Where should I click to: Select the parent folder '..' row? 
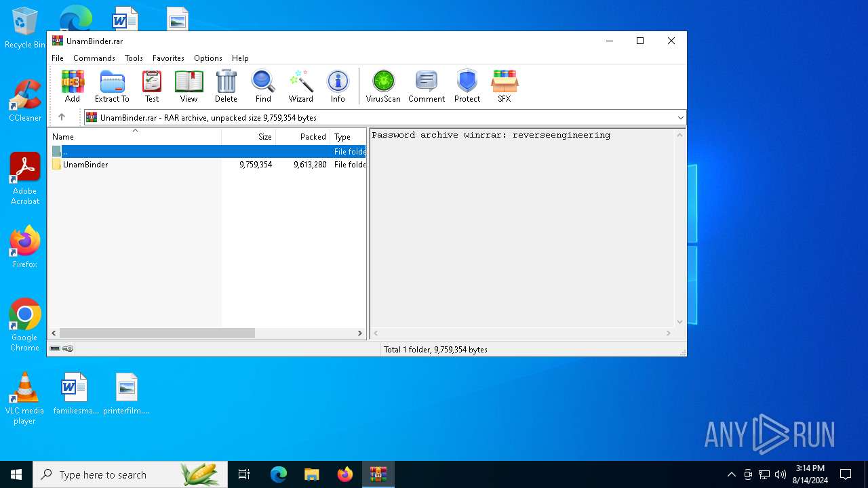(207, 152)
